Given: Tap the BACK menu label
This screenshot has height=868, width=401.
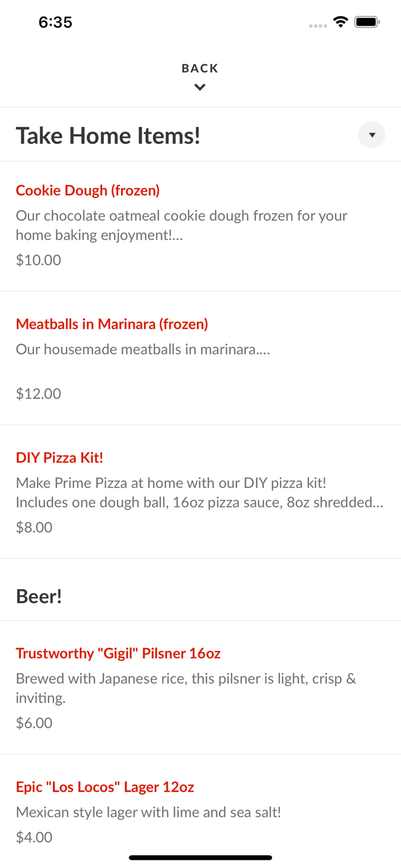Looking at the screenshot, I should (200, 68).
